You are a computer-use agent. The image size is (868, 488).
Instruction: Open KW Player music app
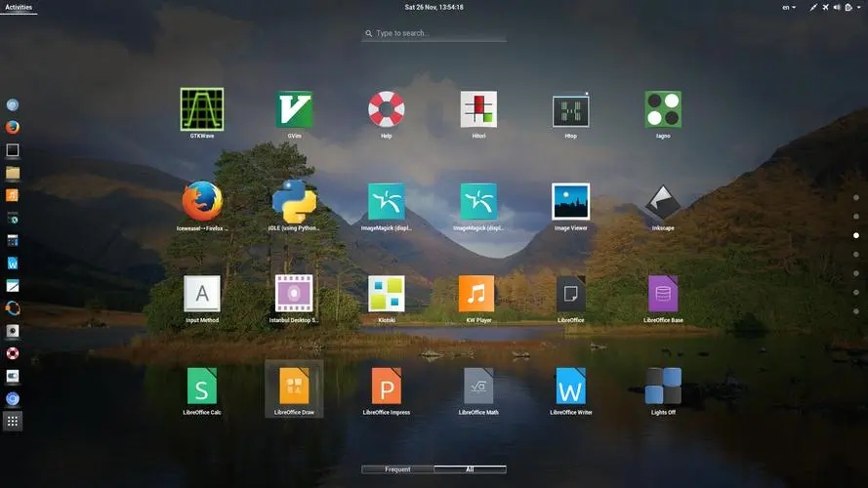click(x=476, y=294)
